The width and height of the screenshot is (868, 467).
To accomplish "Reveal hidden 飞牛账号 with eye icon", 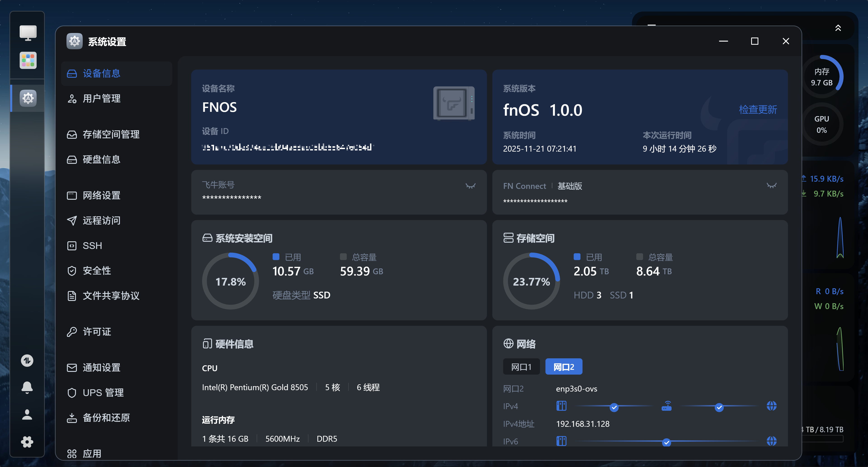I will click(x=470, y=186).
